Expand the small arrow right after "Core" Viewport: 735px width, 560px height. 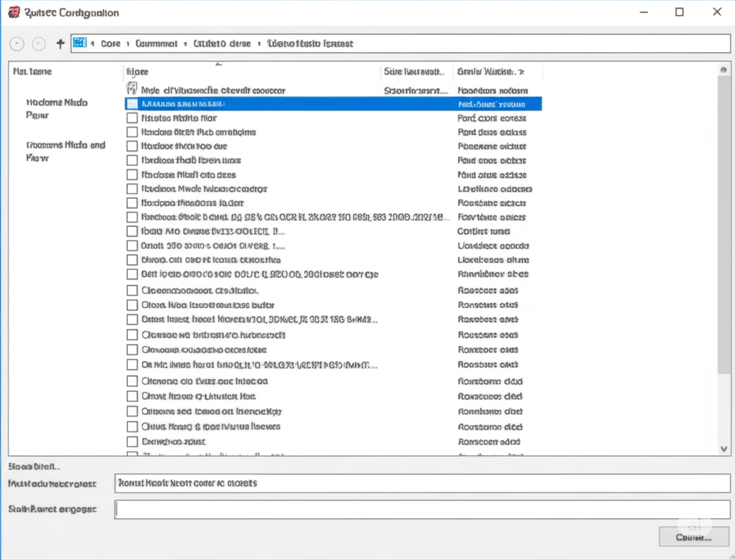click(x=128, y=44)
